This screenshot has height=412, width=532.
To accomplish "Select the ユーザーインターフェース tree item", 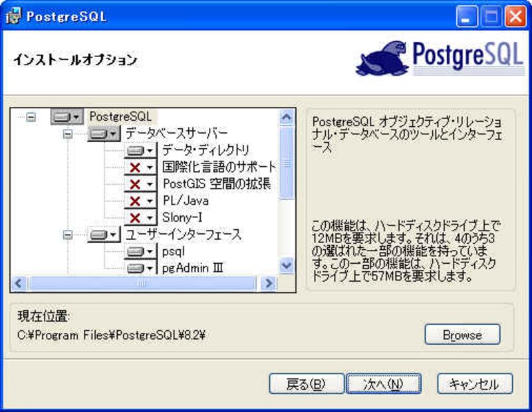I will click(184, 235).
